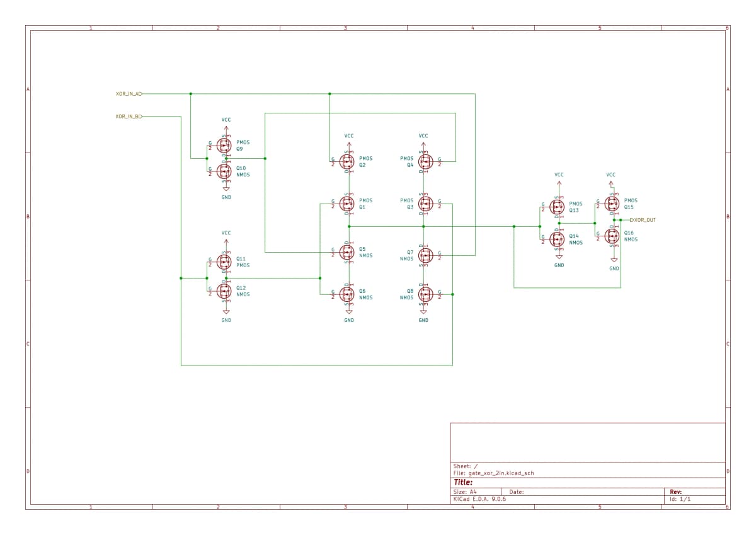756x535 pixels.
Task: Select the XOR_IN_B input label
Action: [x=129, y=117]
